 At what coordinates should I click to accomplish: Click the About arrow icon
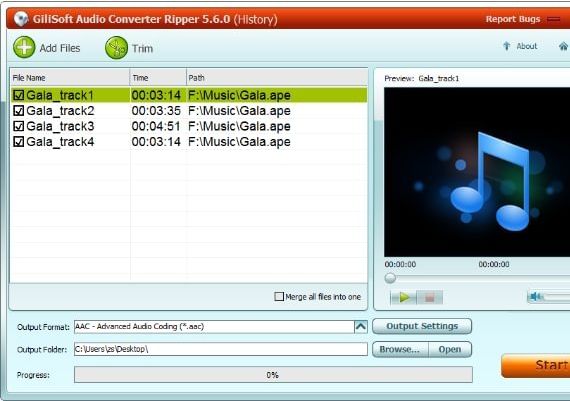coord(506,46)
